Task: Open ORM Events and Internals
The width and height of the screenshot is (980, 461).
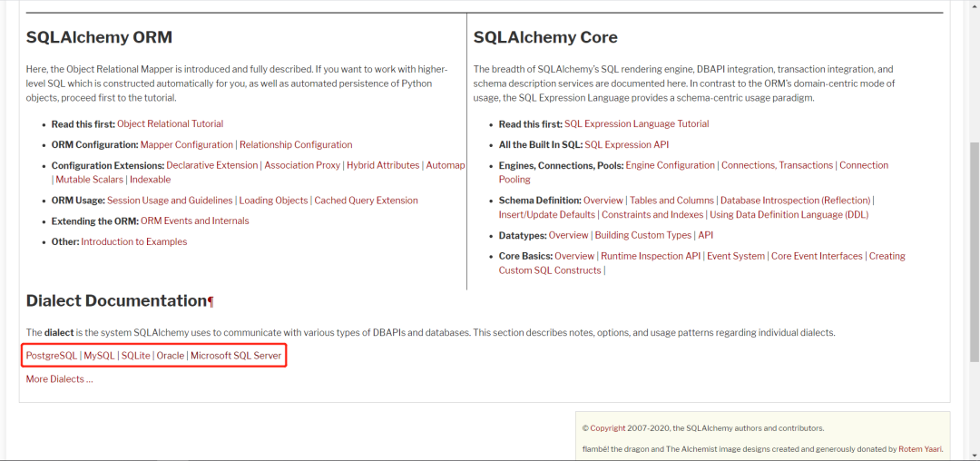Action: (194, 221)
